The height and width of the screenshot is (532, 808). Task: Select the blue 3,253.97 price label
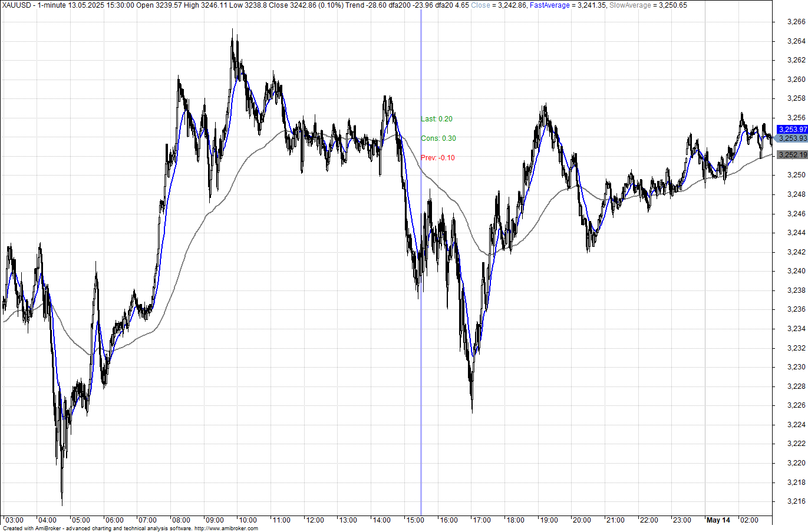tap(792, 130)
